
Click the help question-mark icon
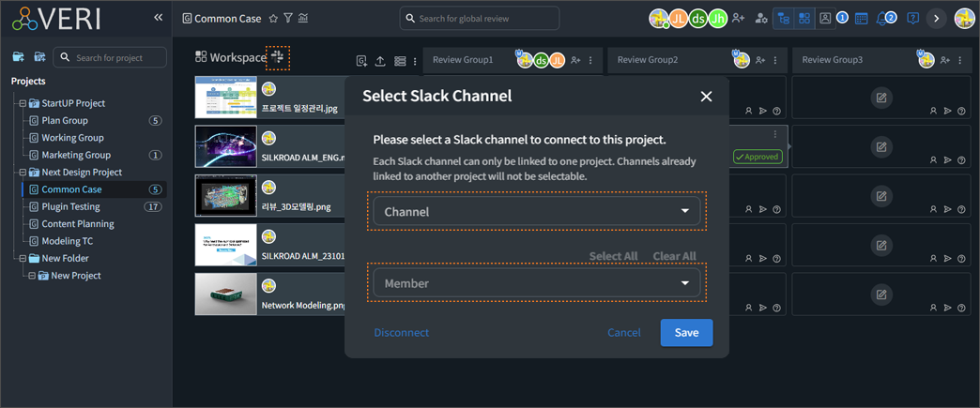point(912,19)
